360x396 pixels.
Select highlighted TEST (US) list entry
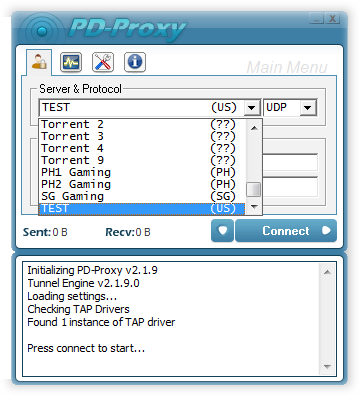[142, 208]
